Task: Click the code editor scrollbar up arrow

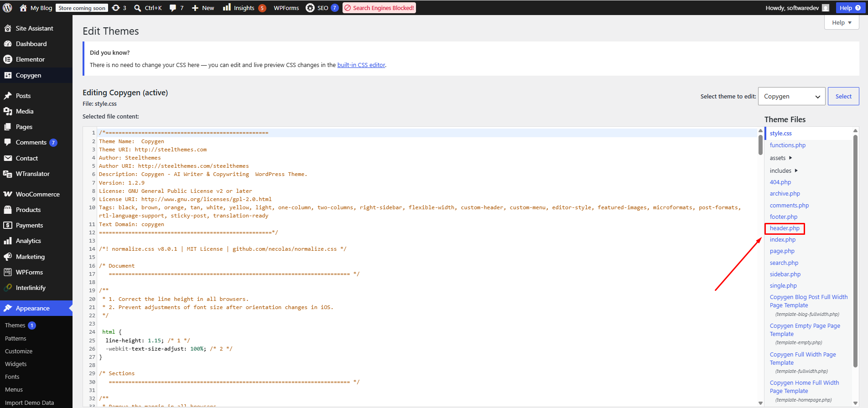Action: point(760,130)
